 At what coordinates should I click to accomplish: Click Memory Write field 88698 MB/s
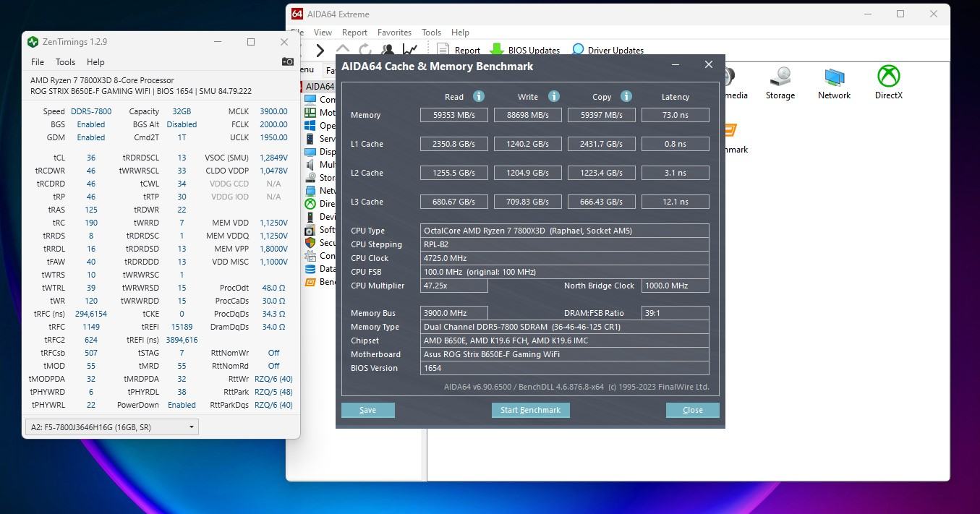pos(528,115)
